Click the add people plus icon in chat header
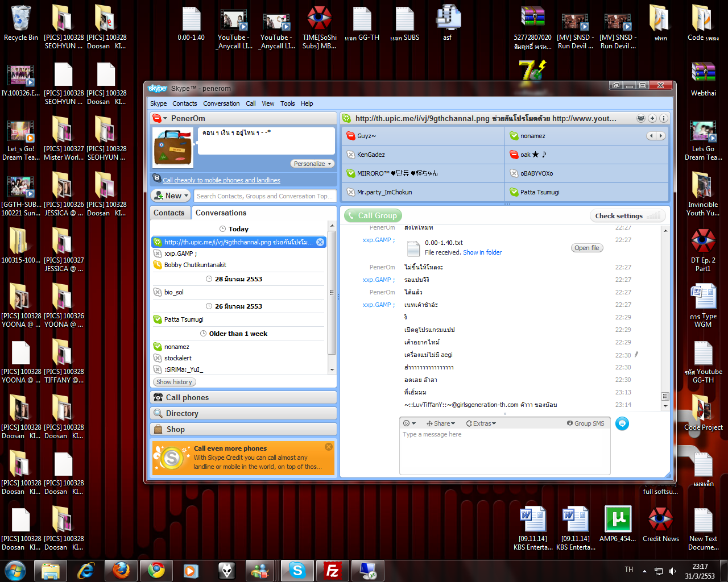The image size is (728, 582). click(x=652, y=118)
